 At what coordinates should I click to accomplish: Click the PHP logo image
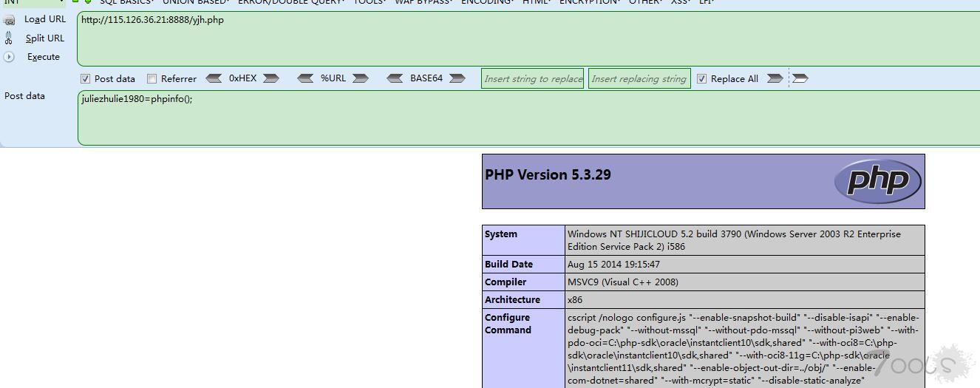click(877, 181)
